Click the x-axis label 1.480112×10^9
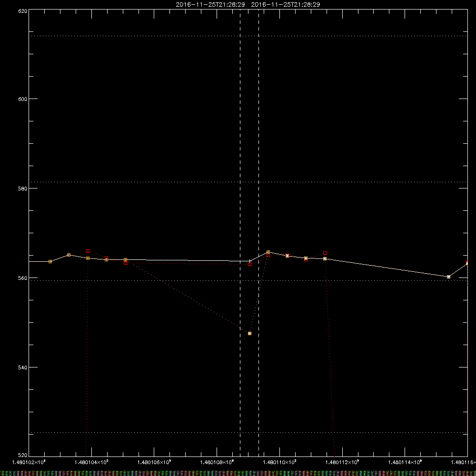The height and width of the screenshot is (476, 476). point(342,462)
